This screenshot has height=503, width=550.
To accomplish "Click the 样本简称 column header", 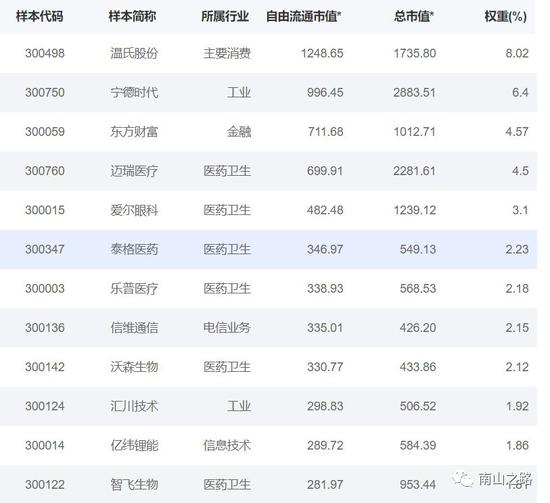I will point(132,16).
